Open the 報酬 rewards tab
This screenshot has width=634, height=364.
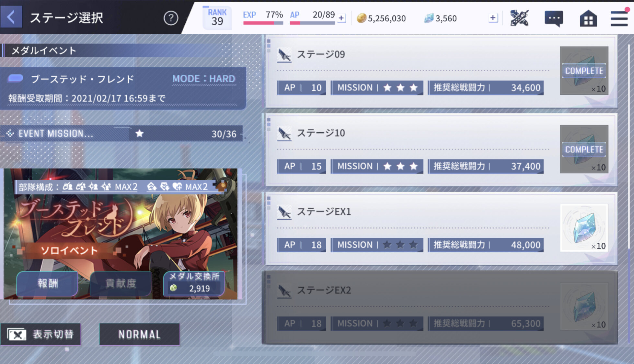point(47,283)
